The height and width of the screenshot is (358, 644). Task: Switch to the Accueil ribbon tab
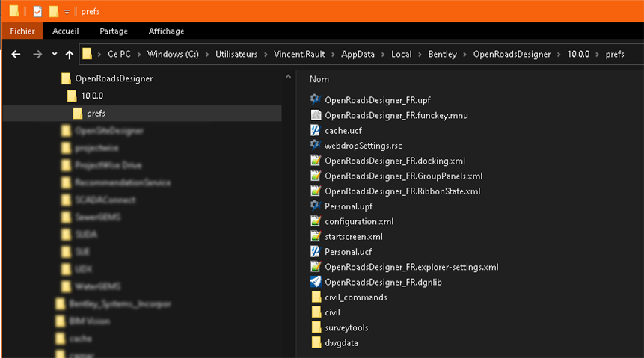(x=65, y=31)
